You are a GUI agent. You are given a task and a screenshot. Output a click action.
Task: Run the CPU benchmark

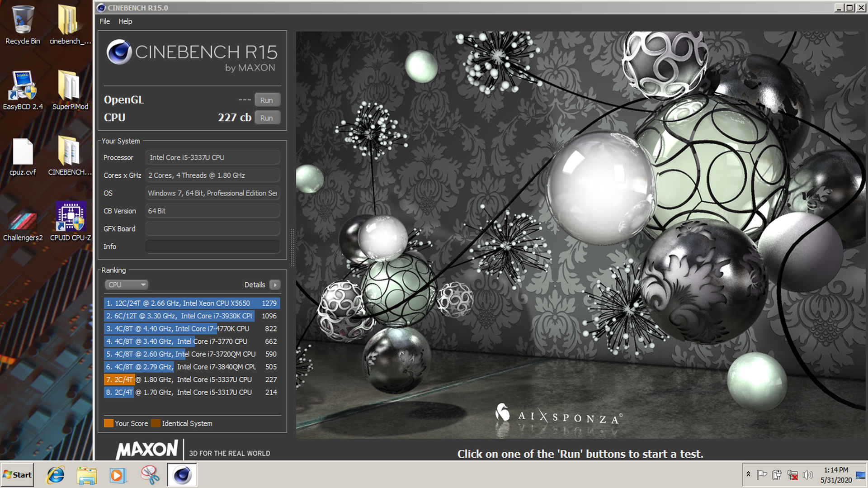[267, 118]
